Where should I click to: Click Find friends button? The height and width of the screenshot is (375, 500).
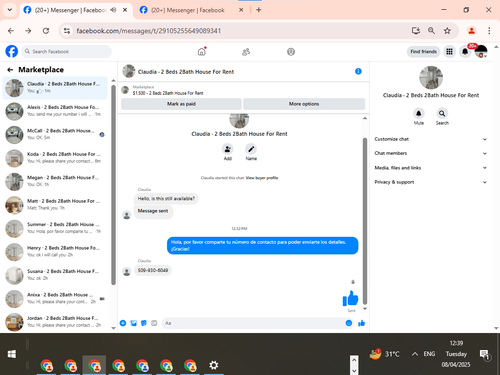(423, 52)
